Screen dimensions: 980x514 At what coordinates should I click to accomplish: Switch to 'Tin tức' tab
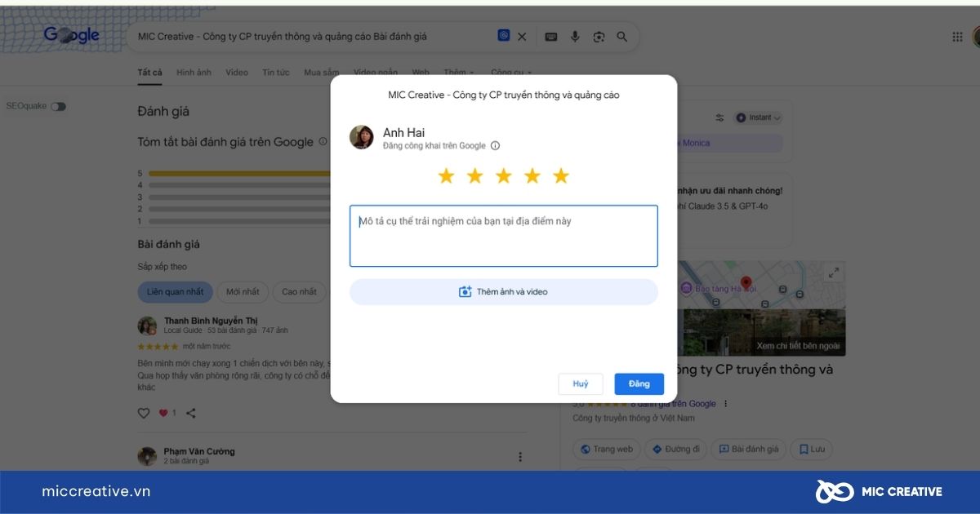pyautogui.click(x=276, y=73)
